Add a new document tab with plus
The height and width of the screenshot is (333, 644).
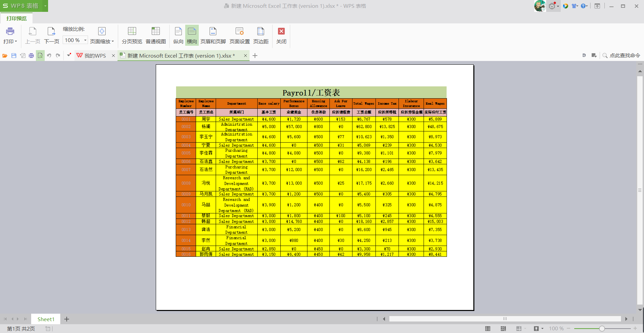pyautogui.click(x=255, y=56)
